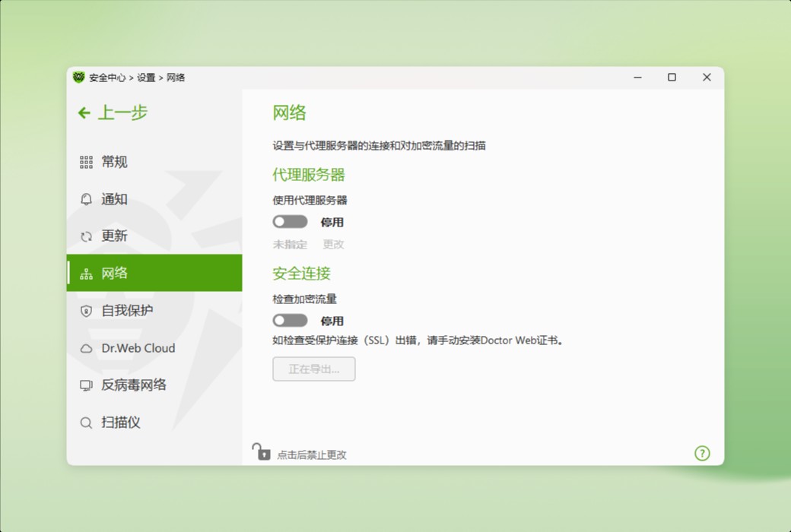Click the 正在导出 exporting button
Image resolution: width=791 pixels, height=532 pixels.
[313, 369]
